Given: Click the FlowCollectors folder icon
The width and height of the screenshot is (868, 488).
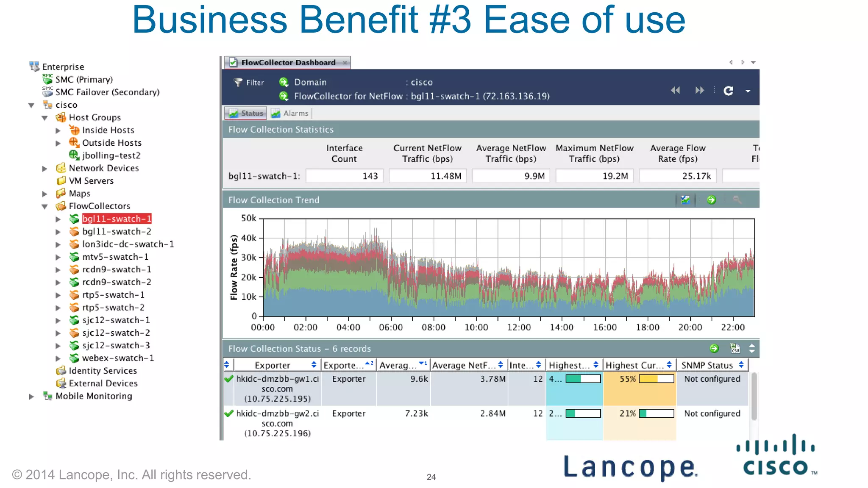Looking at the screenshot, I should 61,206.
